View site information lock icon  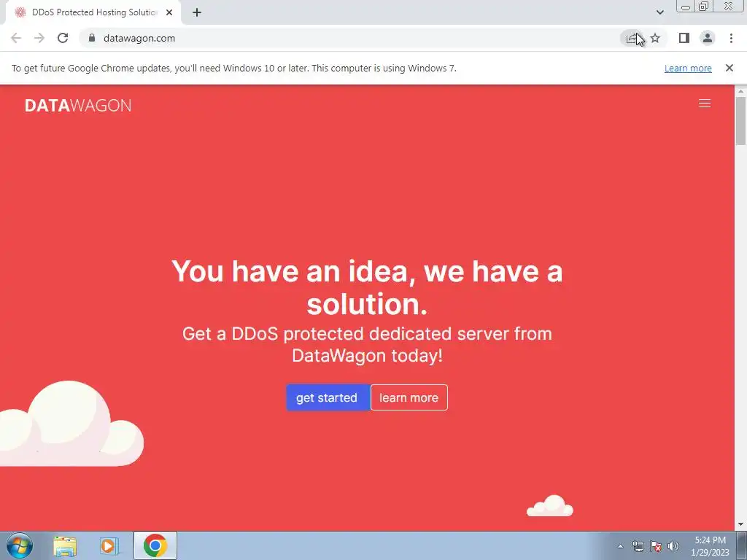pyautogui.click(x=92, y=38)
